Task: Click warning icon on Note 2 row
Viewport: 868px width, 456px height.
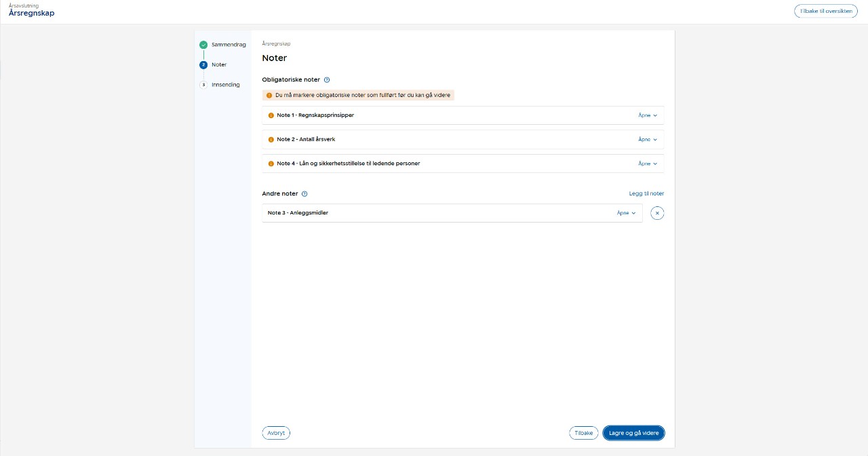Action: 271,140
